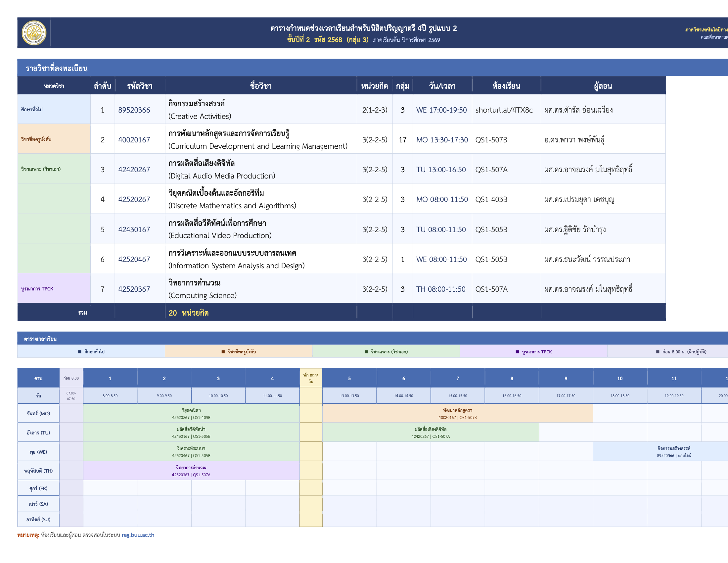728x563 pixels.
Task: Click the ศึกษาทั่วไป legend swatch
Action: pos(80,351)
